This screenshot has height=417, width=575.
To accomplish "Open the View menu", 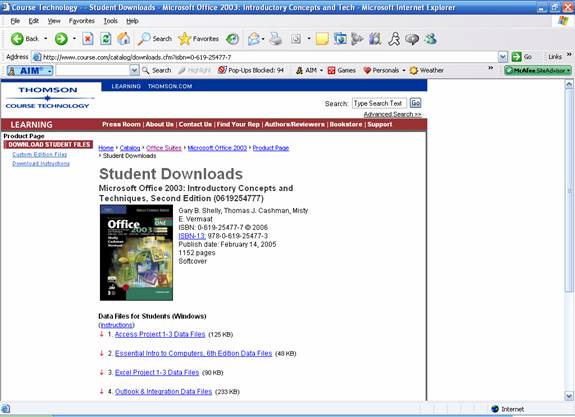I will coord(54,21).
